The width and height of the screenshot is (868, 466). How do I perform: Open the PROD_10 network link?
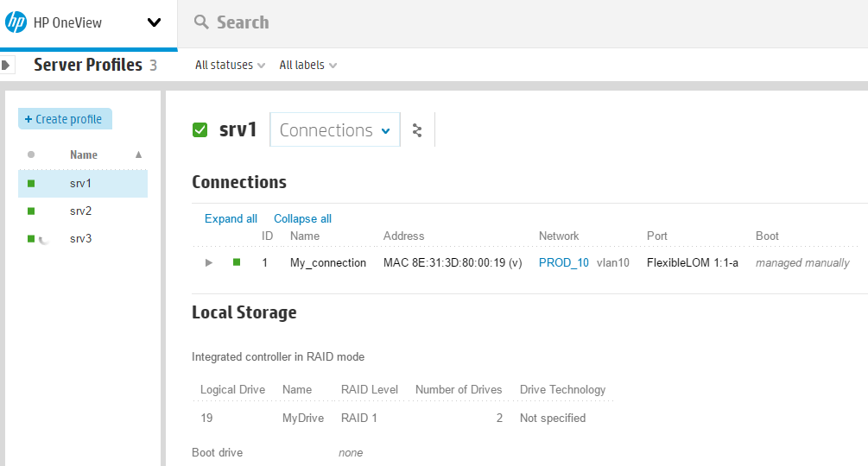(563, 262)
